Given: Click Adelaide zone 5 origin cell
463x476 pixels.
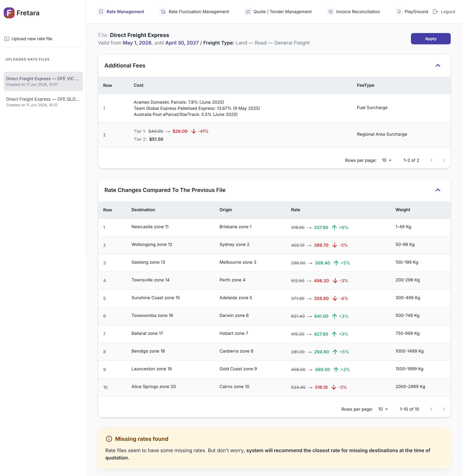Looking at the screenshot, I should pyautogui.click(x=236, y=298).
